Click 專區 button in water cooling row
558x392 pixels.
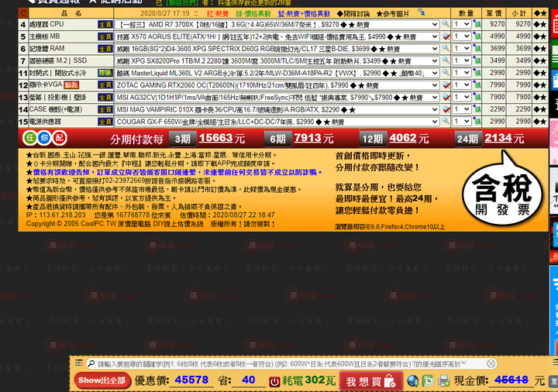(x=105, y=73)
